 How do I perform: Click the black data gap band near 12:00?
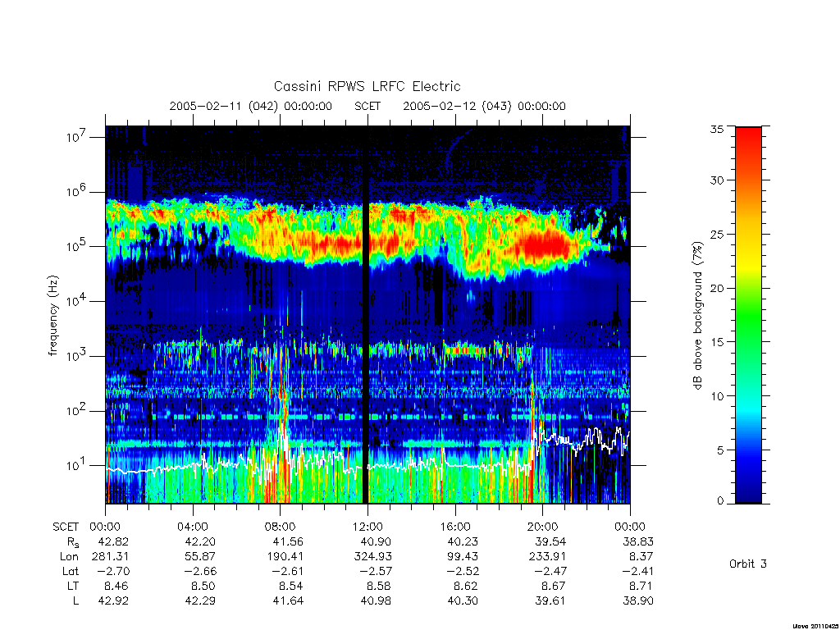pos(367,315)
